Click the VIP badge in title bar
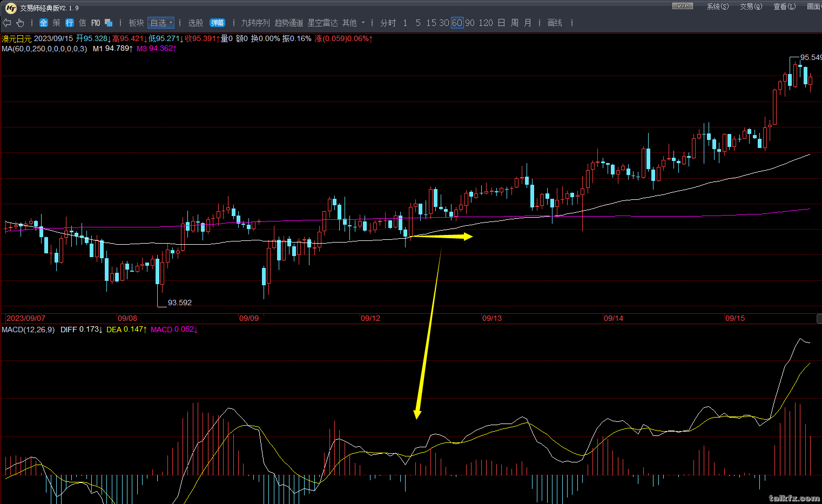This screenshot has height=504, width=822. [x=683, y=6]
